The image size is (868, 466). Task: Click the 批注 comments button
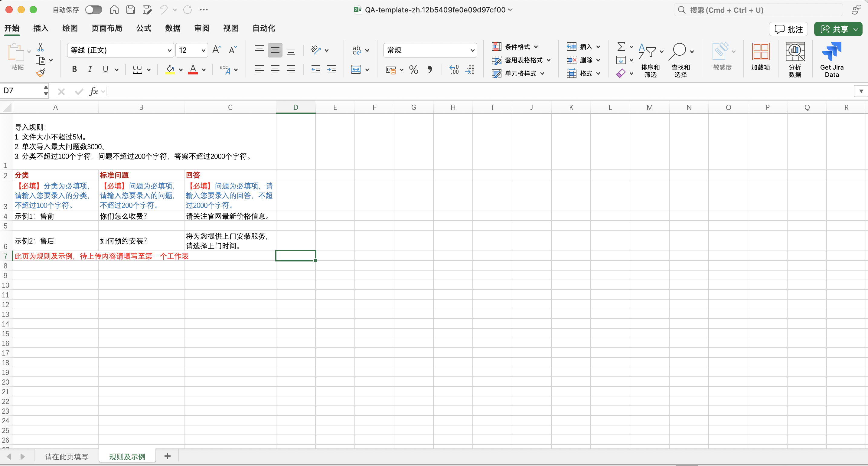pyautogui.click(x=788, y=29)
